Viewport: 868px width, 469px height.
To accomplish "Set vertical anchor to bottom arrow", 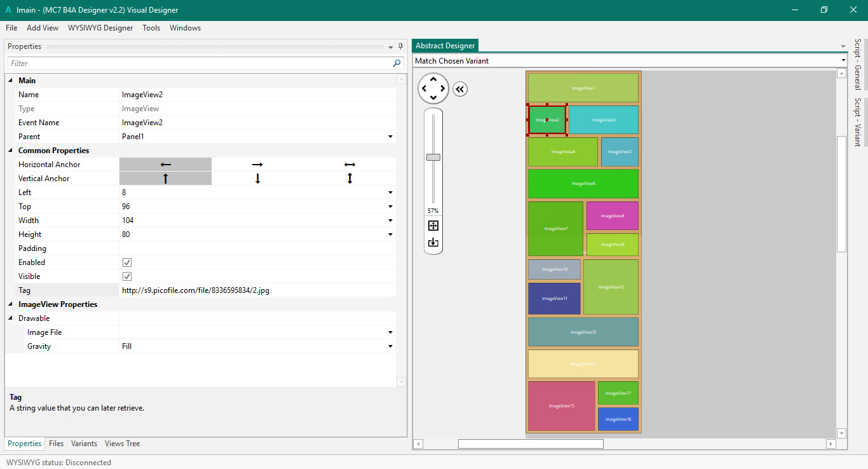I will (x=257, y=179).
